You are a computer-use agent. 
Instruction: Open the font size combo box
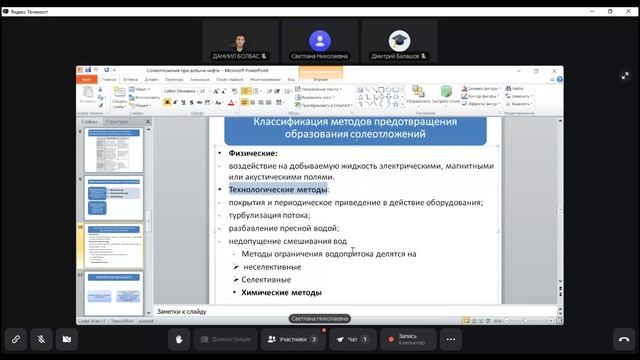pos(205,91)
